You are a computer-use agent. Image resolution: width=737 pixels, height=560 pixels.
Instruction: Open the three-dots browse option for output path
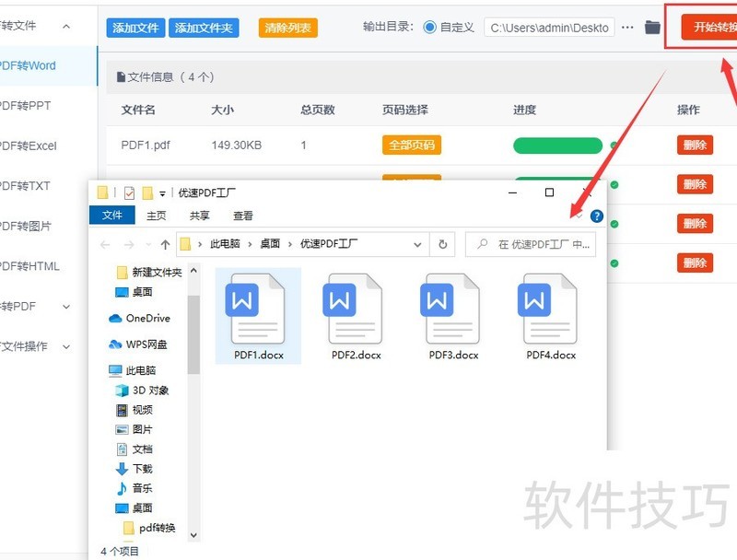627,28
